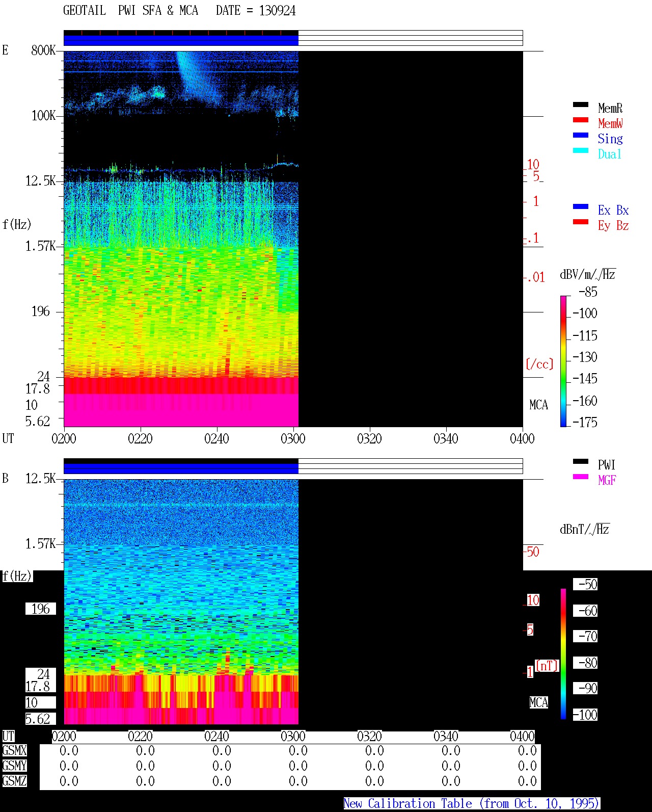Click the Ey Bz legend text
Image resolution: width=652 pixels, height=812 pixels.
(613, 225)
